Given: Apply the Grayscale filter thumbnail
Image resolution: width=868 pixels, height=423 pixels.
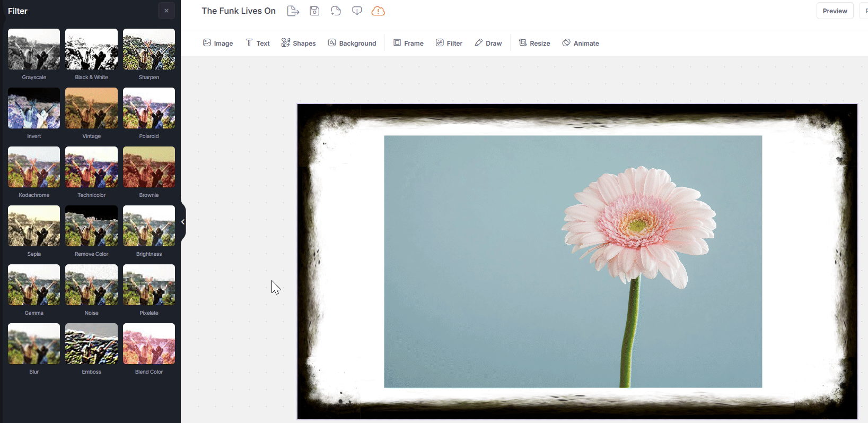Looking at the screenshot, I should coord(34,49).
